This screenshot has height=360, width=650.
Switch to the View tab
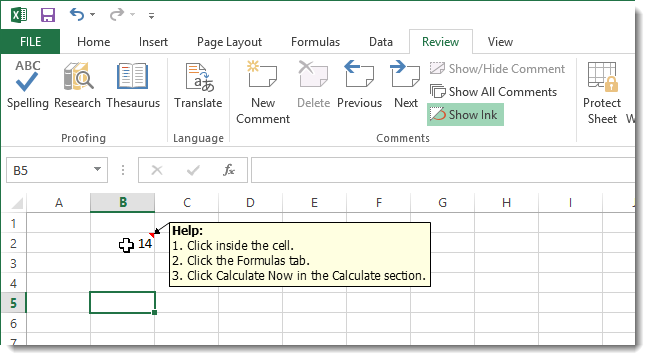pyautogui.click(x=500, y=42)
